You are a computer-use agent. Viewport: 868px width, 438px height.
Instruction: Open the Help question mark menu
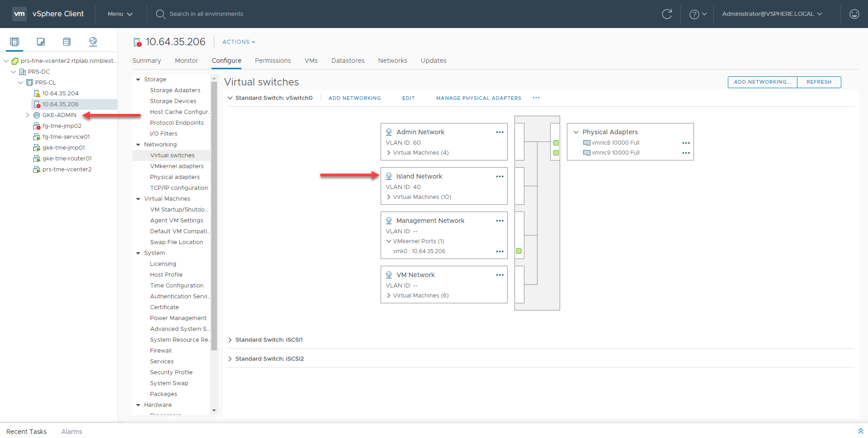pos(698,14)
